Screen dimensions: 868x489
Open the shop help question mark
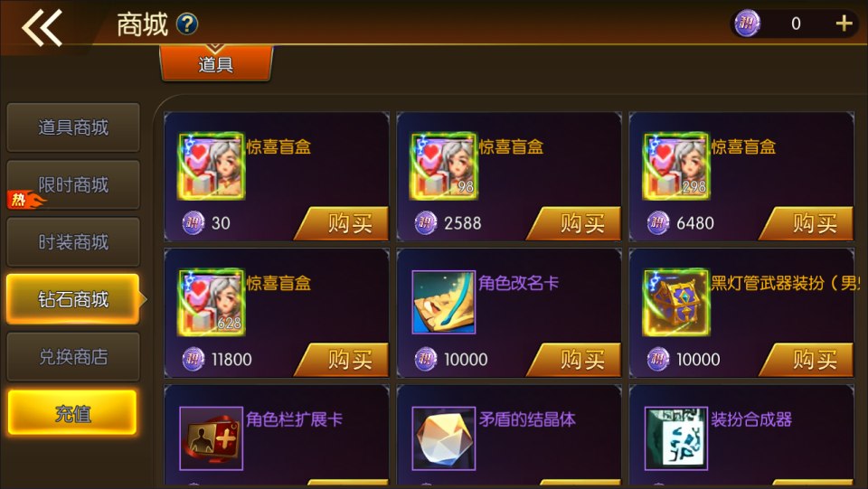click(187, 24)
